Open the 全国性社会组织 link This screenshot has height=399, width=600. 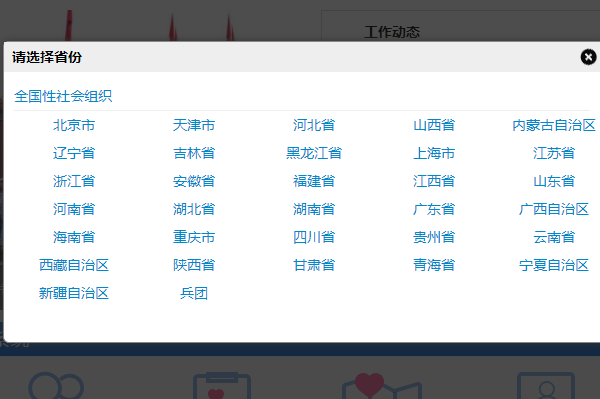63,96
